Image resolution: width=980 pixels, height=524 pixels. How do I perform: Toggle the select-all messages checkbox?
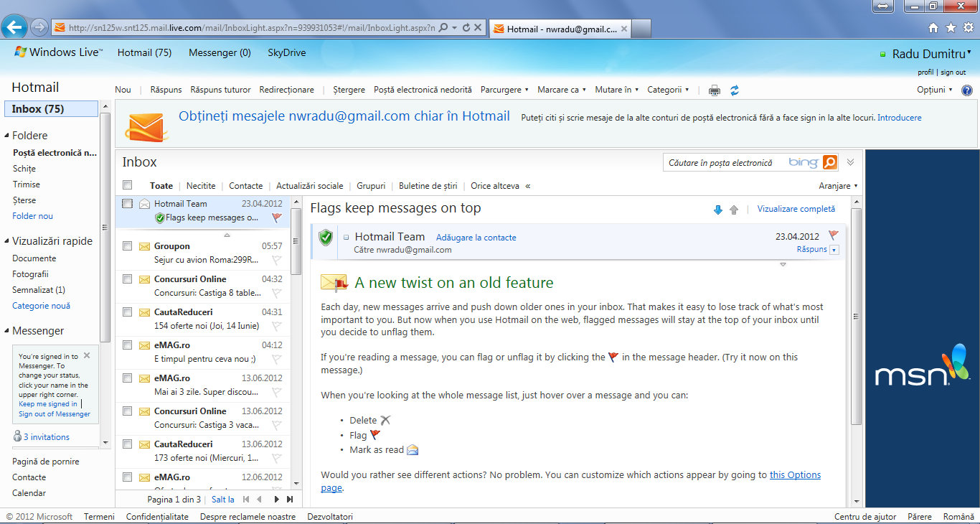click(127, 185)
